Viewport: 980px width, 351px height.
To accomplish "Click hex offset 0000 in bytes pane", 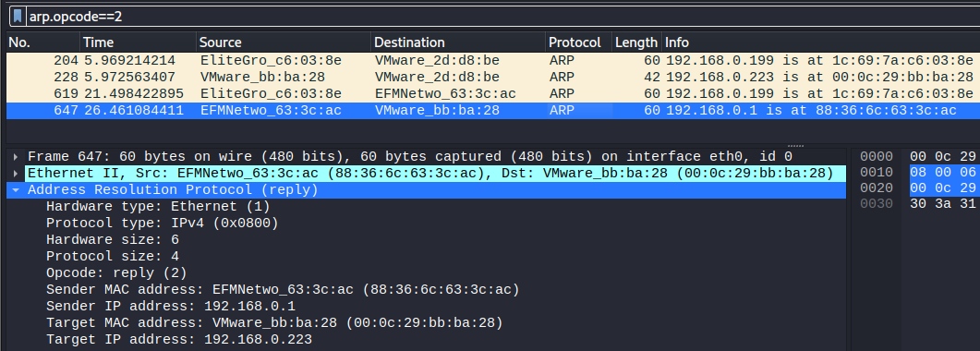I will coord(877,157).
